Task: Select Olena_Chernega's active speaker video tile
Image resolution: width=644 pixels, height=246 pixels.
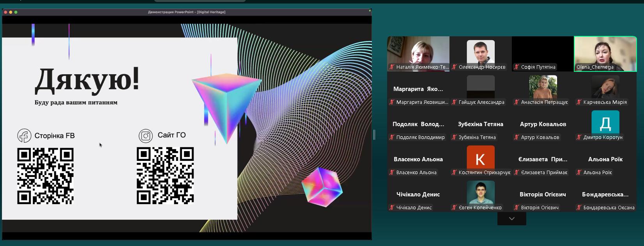Action: [x=605, y=54]
